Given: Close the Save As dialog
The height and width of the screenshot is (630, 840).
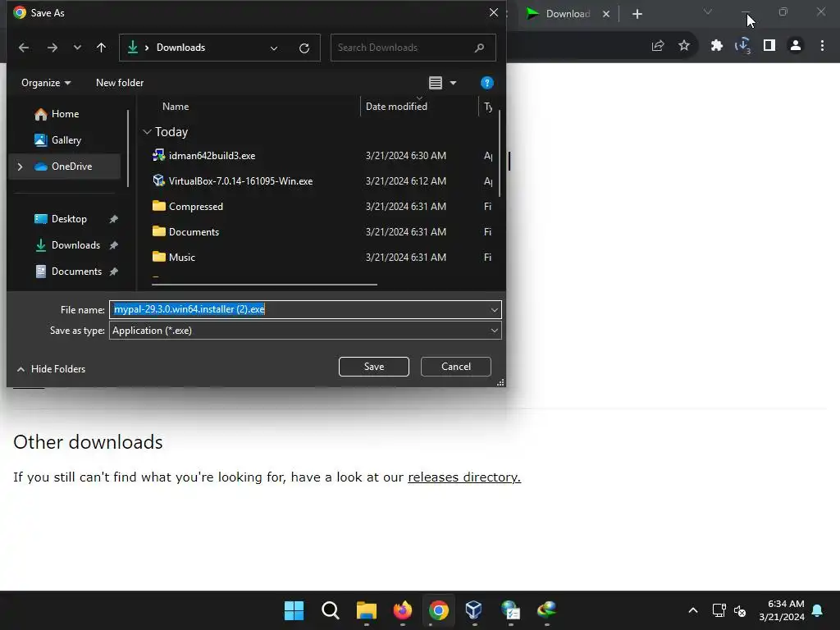Looking at the screenshot, I should [493, 12].
